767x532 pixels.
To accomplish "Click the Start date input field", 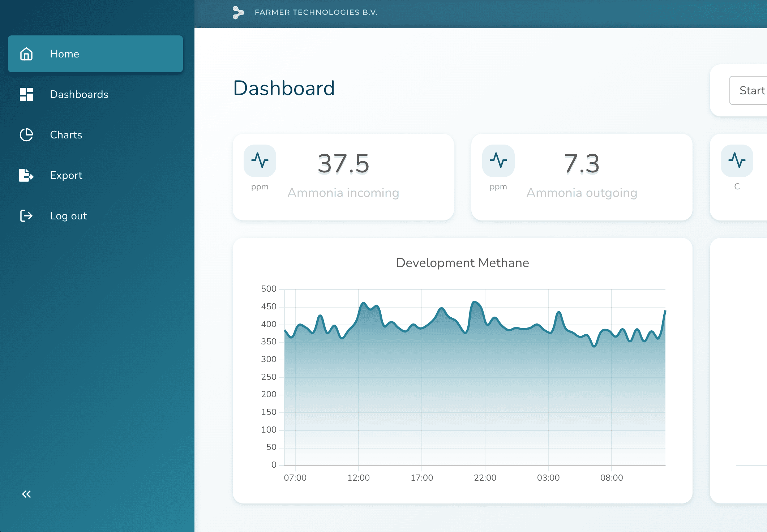I will pos(749,90).
